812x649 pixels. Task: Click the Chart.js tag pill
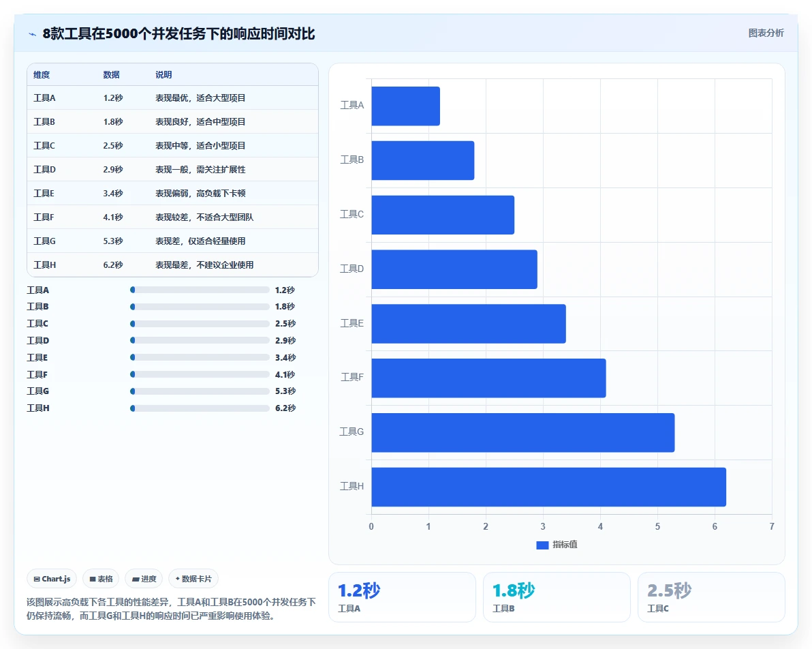pyautogui.click(x=52, y=579)
